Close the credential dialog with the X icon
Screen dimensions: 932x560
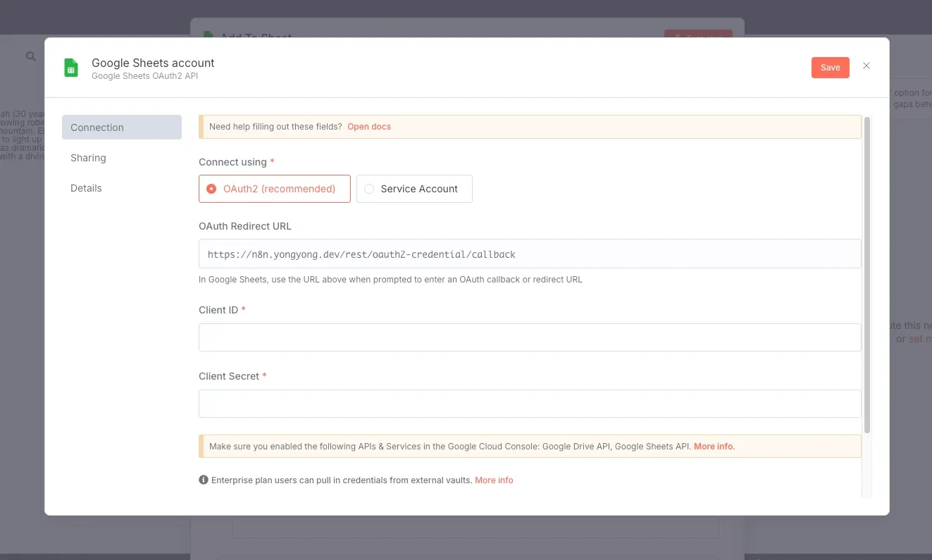866,66
